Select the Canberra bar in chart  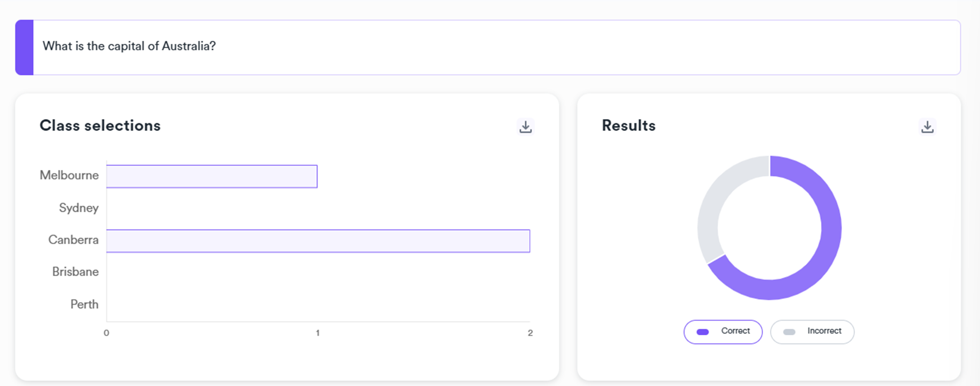[x=318, y=241]
